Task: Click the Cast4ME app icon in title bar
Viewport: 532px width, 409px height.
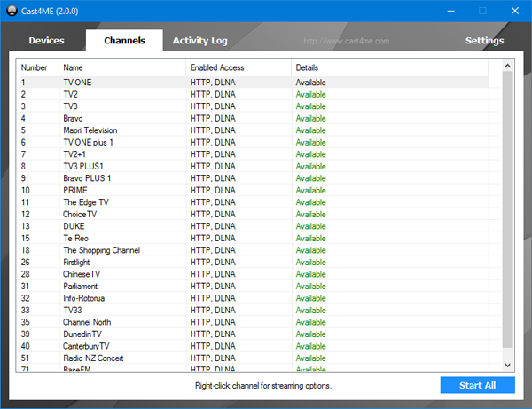Action: point(12,11)
